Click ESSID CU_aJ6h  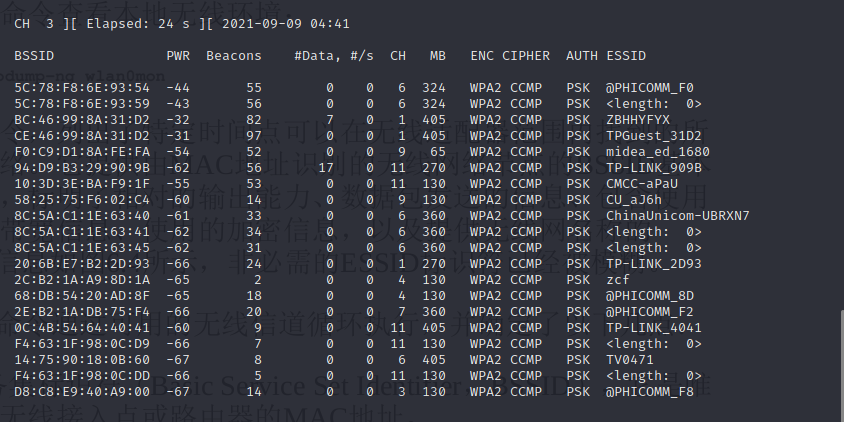pyautogui.click(x=634, y=200)
